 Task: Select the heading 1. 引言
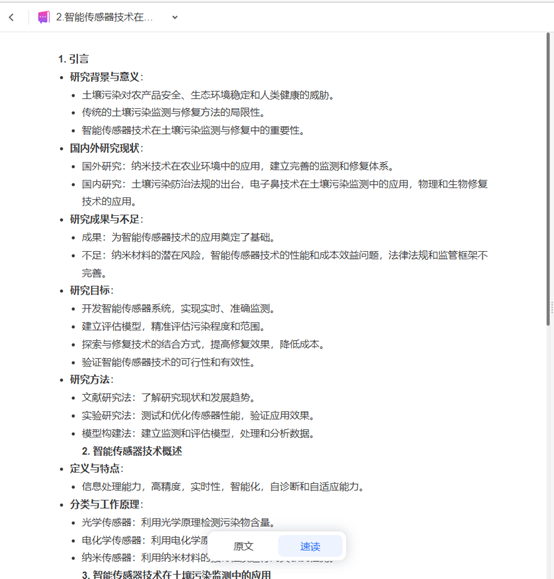(x=73, y=59)
